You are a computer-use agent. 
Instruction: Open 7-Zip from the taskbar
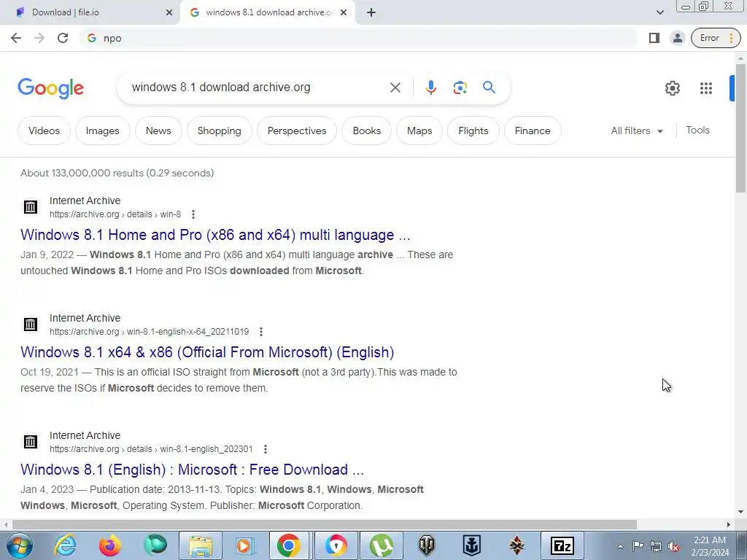click(562, 545)
